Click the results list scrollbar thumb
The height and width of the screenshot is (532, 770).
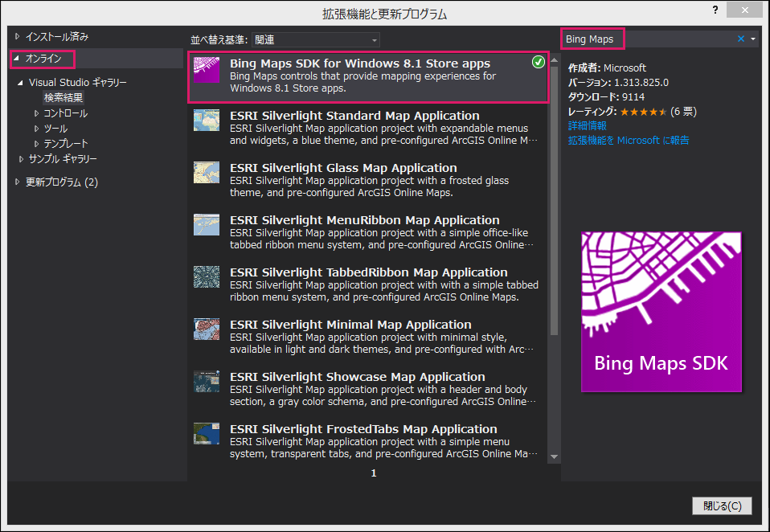[555, 201]
